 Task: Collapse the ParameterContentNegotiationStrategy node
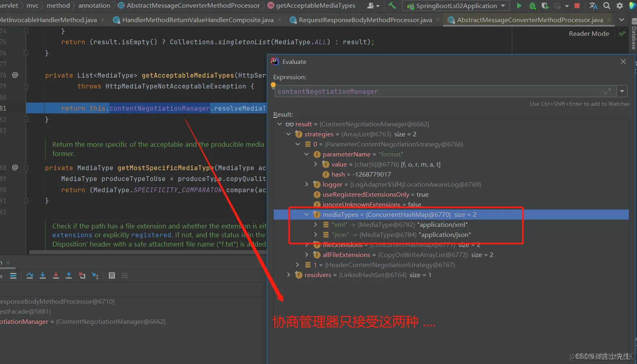pos(298,144)
